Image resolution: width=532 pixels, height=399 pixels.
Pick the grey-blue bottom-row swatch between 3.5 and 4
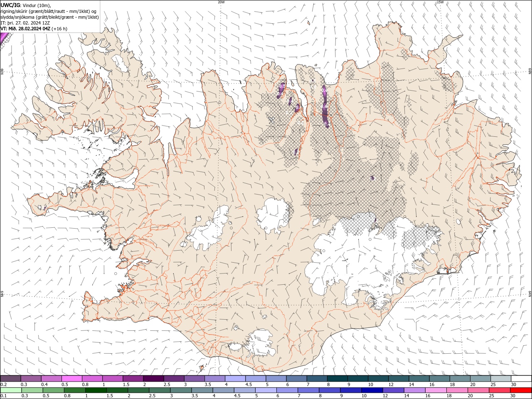[202, 390]
